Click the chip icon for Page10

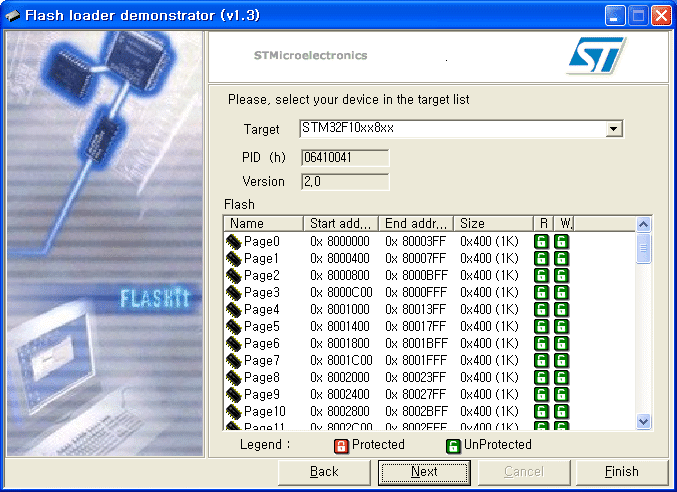pos(233,412)
